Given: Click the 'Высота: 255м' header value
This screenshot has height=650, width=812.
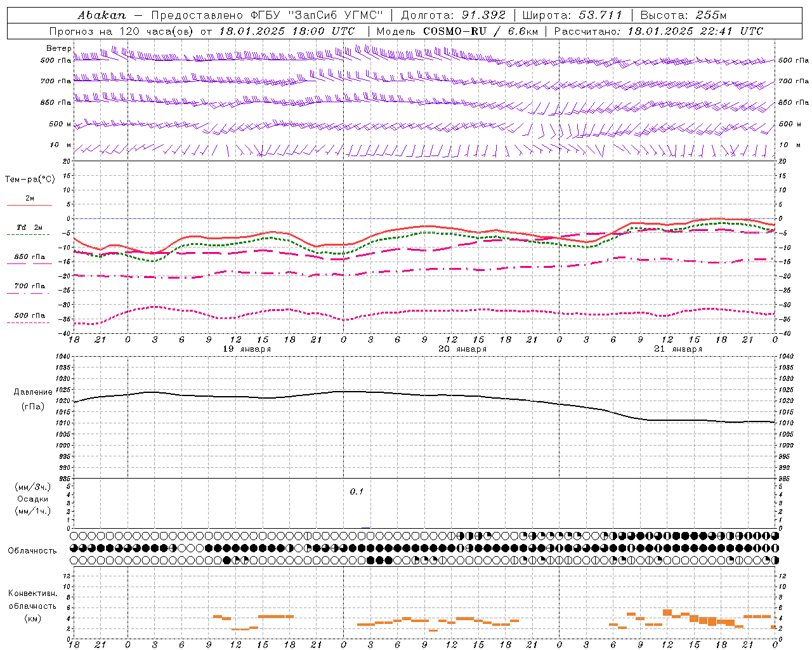Looking at the screenshot, I should (683, 15).
